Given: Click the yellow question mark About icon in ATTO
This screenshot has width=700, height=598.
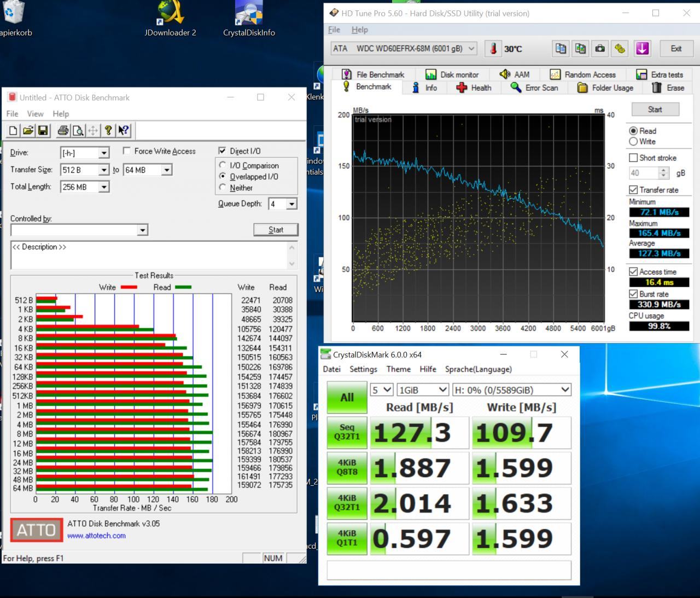Looking at the screenshot, I should pyautogui.click(x=108, y=130).
